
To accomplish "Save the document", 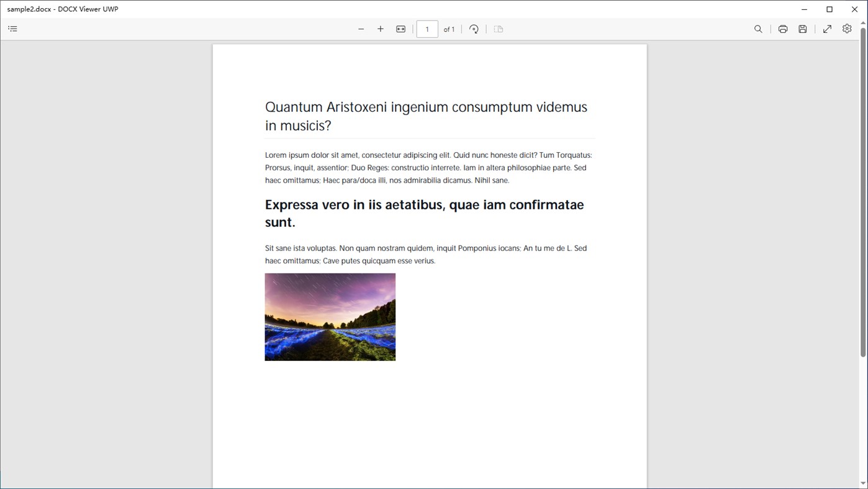I will (x=803, y=29).
